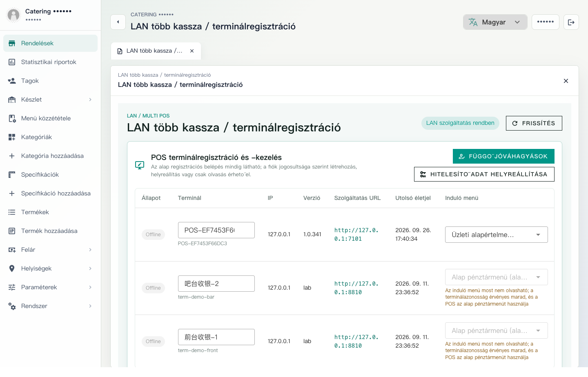
Task: Edit the 前台收银-1 terminal name field
Action: pos(216,337)
